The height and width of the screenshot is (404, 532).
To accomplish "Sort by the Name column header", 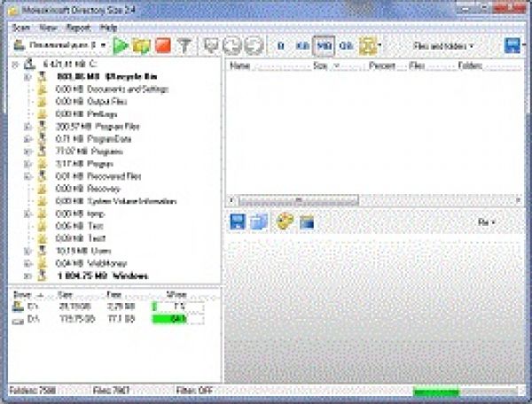I will click(268, 66).
